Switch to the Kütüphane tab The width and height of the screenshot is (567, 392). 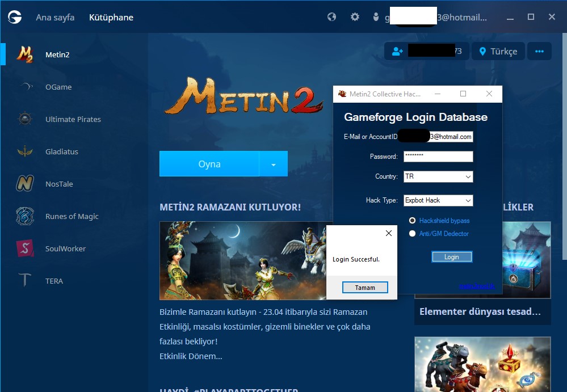point(111,18)
